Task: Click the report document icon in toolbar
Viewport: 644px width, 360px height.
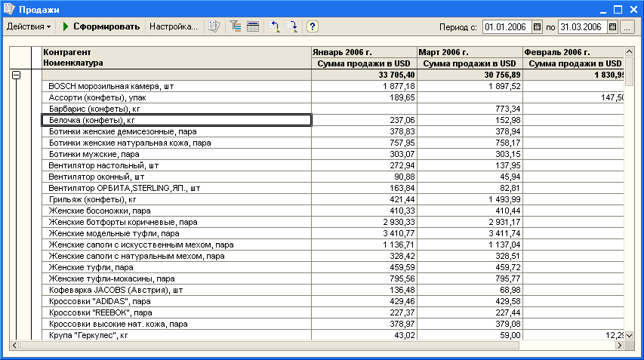Action: click(214, 26)
